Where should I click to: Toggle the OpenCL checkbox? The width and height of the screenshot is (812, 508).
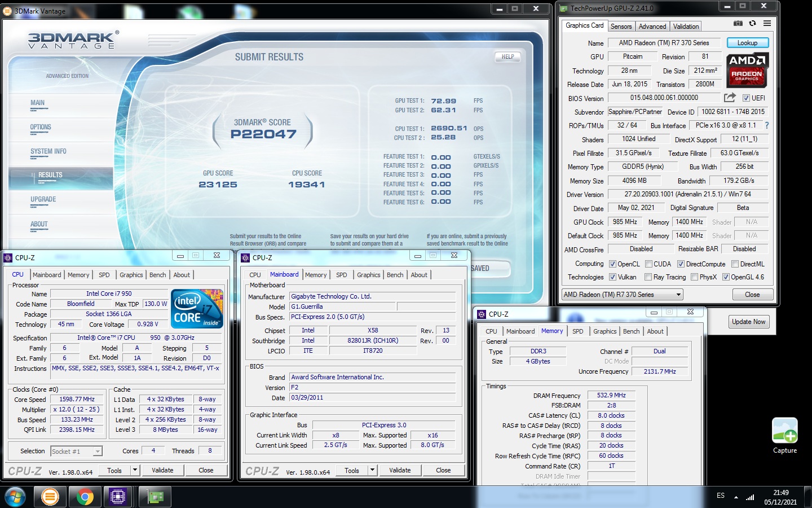[x=612, y=264]
